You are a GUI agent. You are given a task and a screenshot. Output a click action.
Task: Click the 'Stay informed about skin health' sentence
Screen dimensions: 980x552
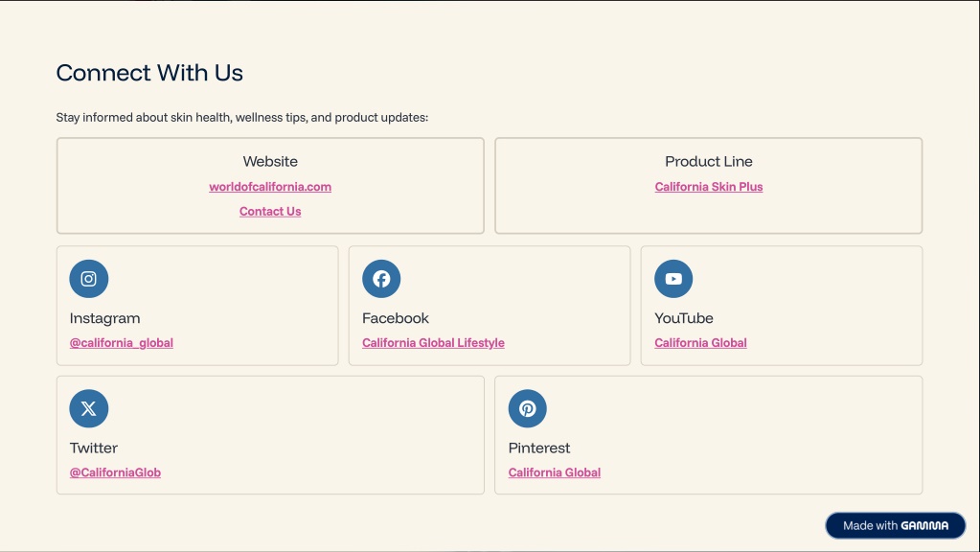click(242, 118)
